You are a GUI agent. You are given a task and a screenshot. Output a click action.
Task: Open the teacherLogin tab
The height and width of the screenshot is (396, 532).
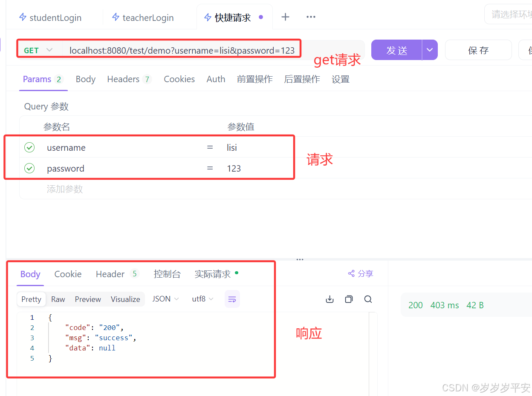143,17
